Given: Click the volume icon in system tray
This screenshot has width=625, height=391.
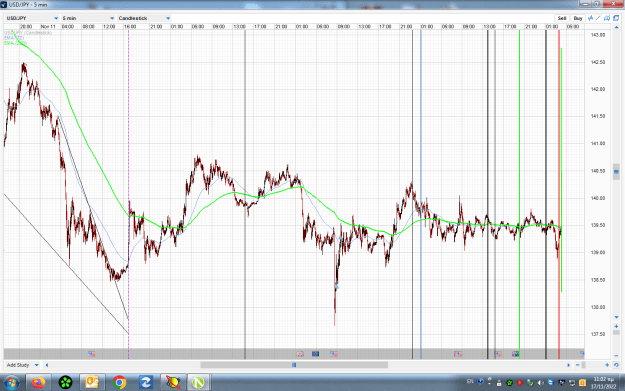Looking at the screenshot, I should (x=540, y=383).
